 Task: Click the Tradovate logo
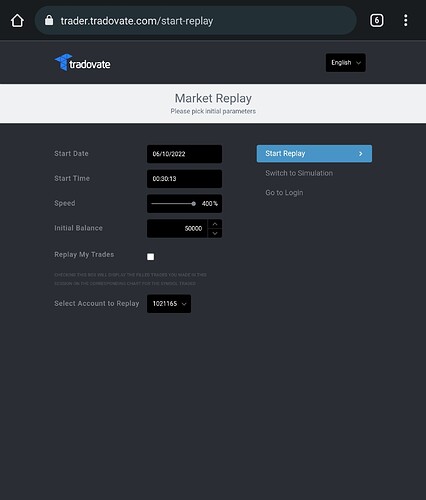tap(82, 63)
